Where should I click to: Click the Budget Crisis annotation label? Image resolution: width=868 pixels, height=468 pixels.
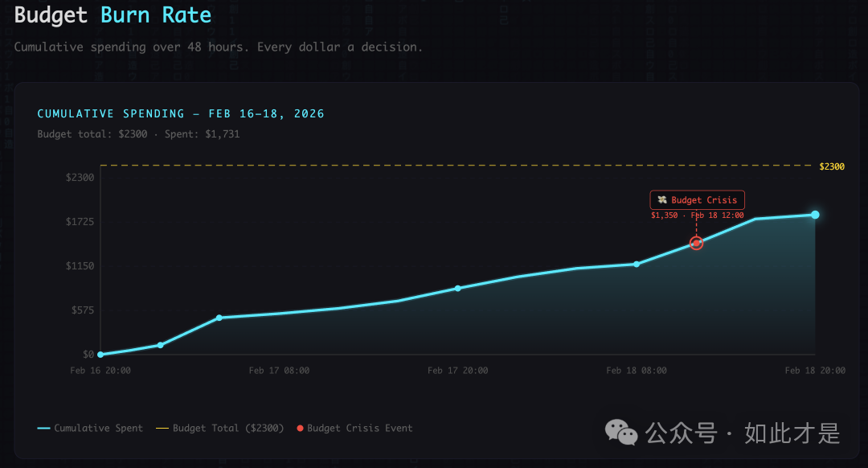click(698, 200)
